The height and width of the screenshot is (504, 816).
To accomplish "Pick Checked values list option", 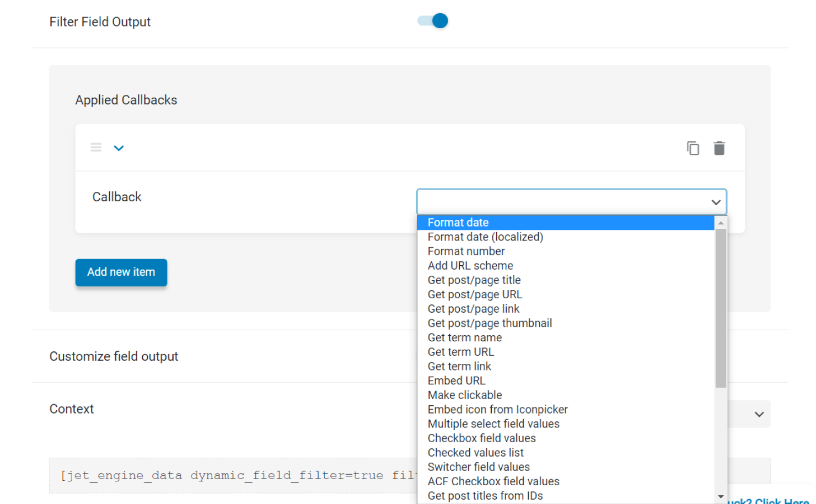I will [566, 452].
